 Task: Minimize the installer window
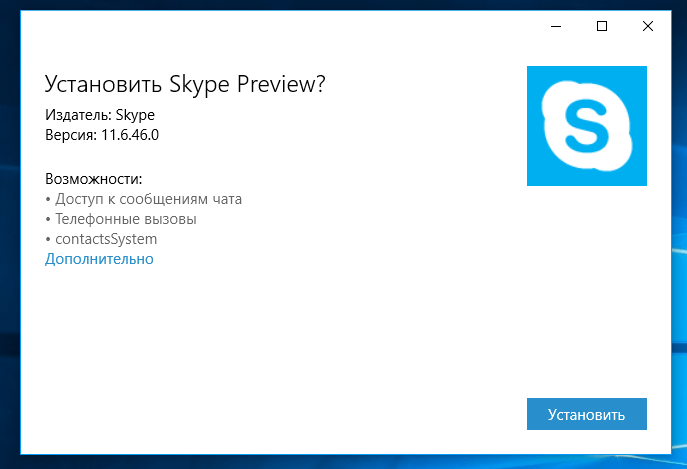[x=556, y=26]
